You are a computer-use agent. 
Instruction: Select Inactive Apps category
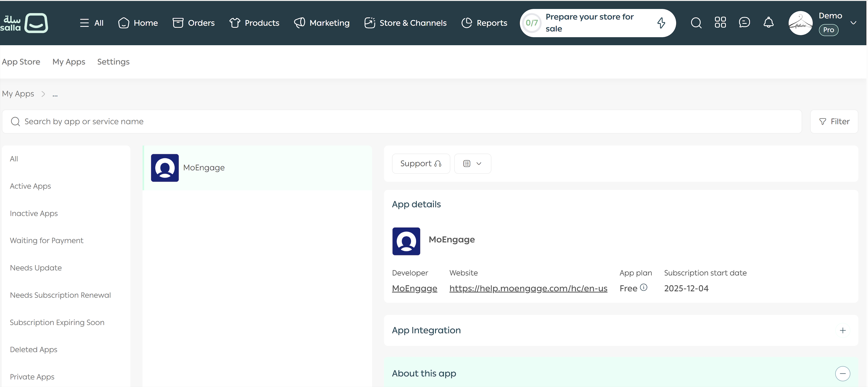point(34,213)
